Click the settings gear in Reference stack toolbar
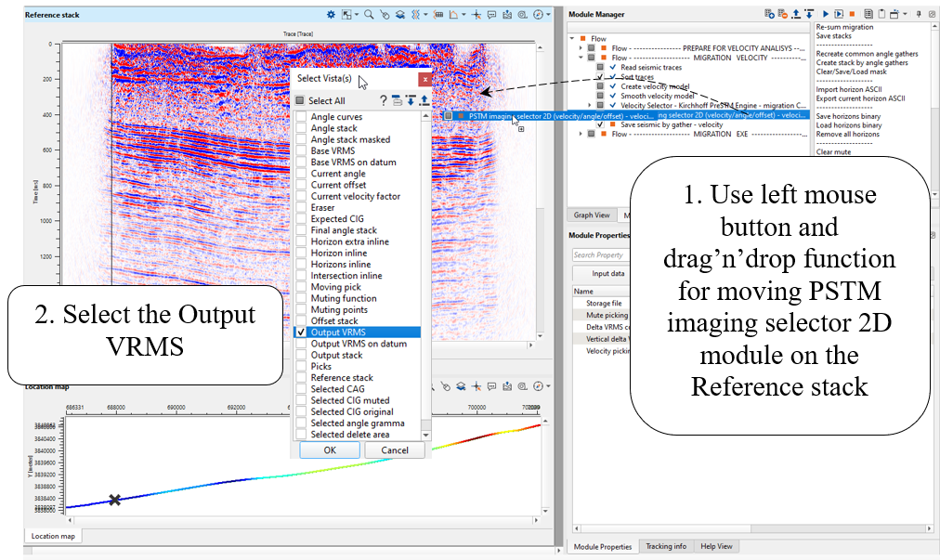This screenshot has height=560, width=940. point(332,15)
